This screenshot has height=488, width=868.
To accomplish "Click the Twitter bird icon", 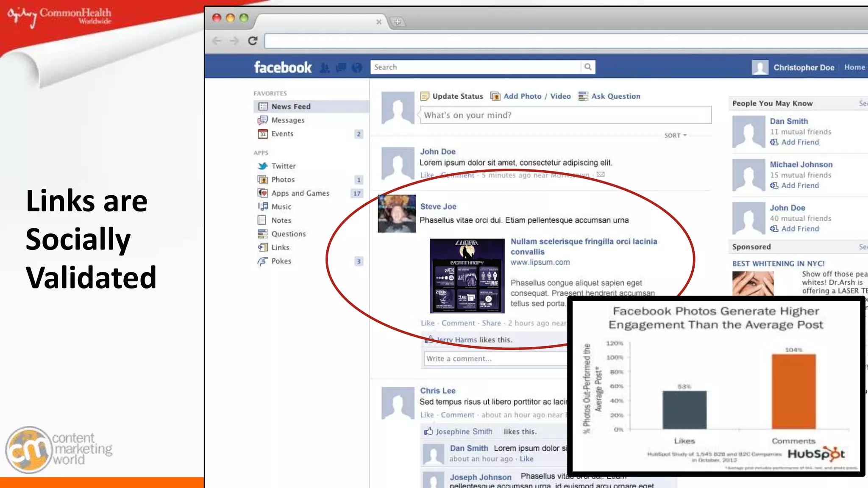I will coord(263,166).
